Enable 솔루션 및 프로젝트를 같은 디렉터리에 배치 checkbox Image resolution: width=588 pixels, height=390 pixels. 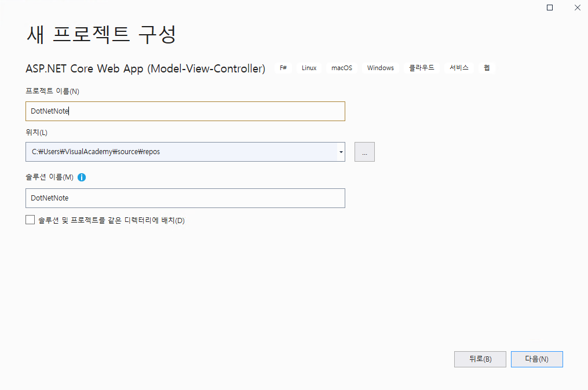point(30,220)
